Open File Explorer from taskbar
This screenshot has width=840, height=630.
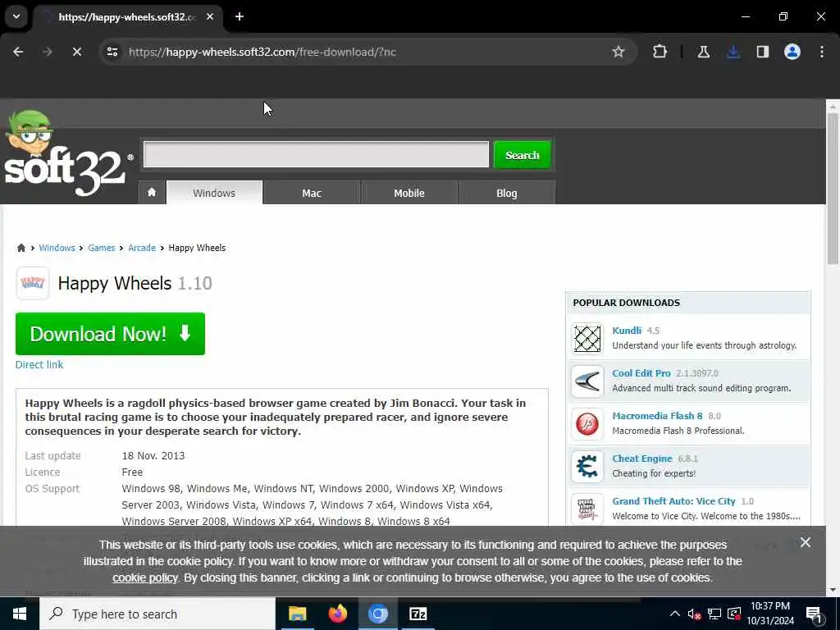[297, 614]
